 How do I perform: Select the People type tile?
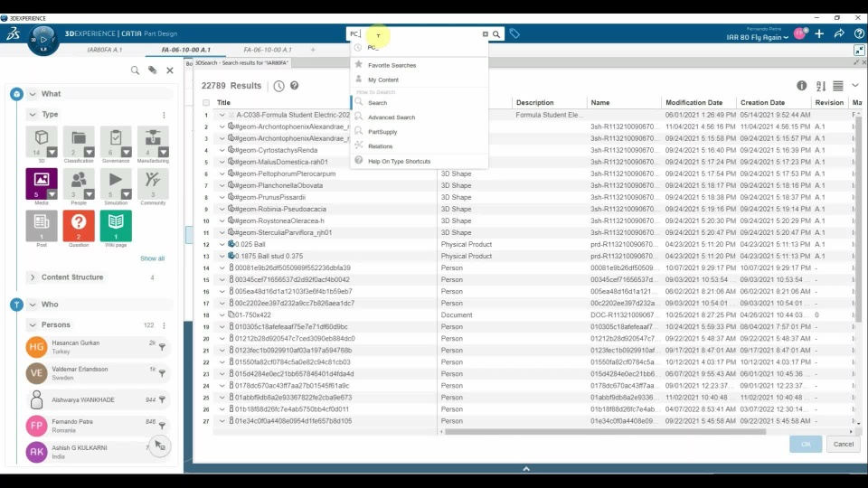click(79, 183)
